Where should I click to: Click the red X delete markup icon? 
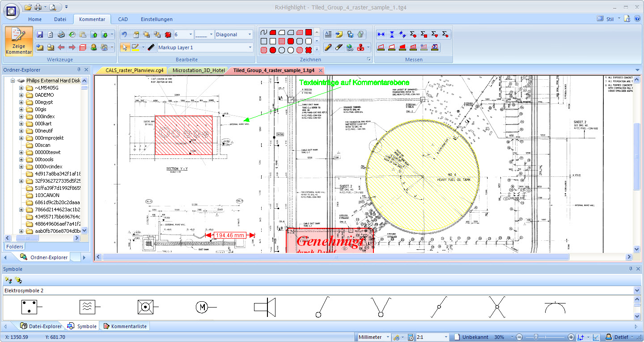(168, 34)
